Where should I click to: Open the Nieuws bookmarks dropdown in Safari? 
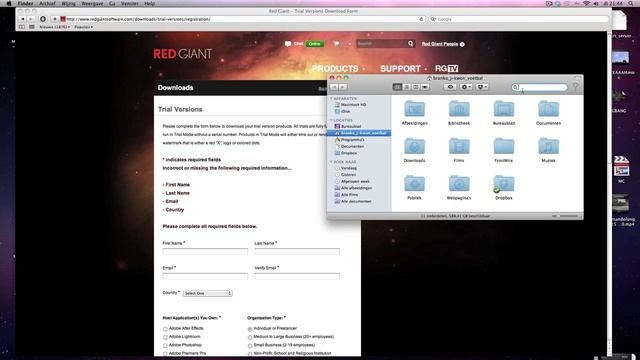click(55, 27)
